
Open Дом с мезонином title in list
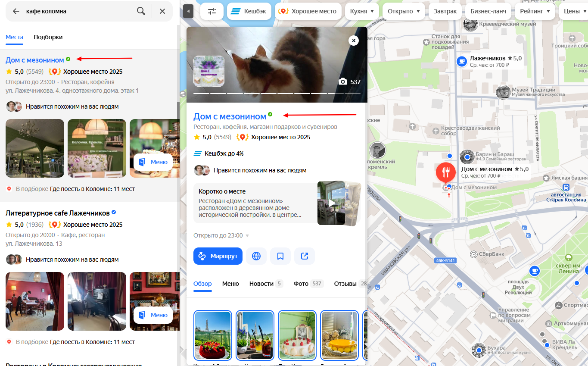point(35,60)
